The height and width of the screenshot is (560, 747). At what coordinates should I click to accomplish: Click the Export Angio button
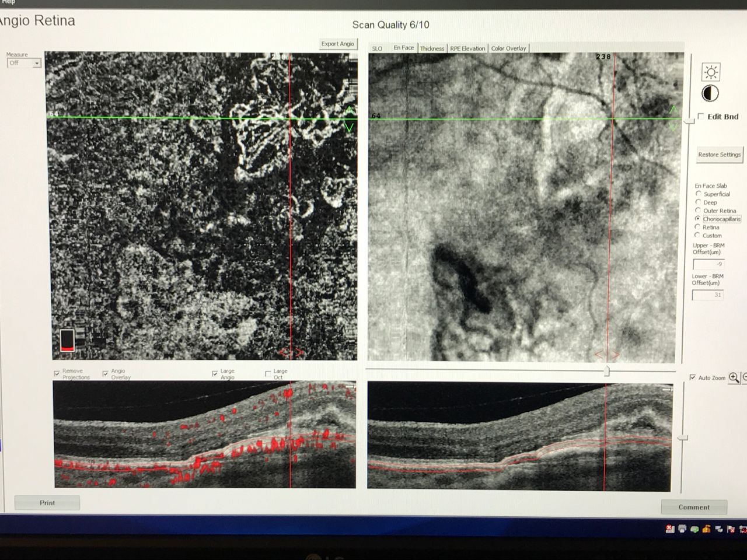click(x=337, y=44)
